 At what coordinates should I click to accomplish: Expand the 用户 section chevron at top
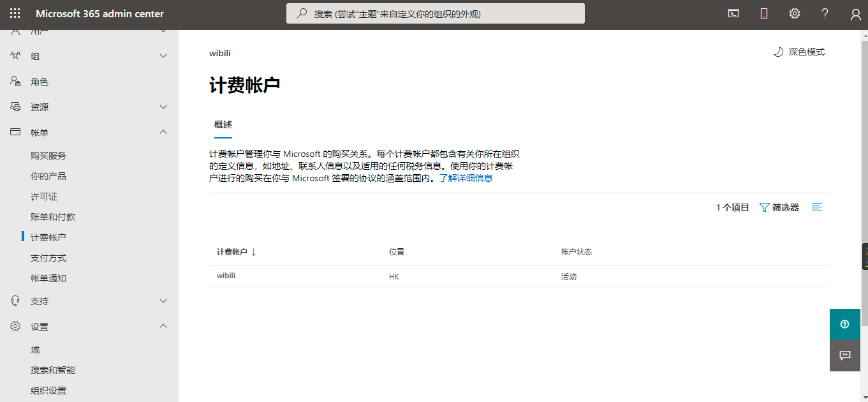[163, 31]
